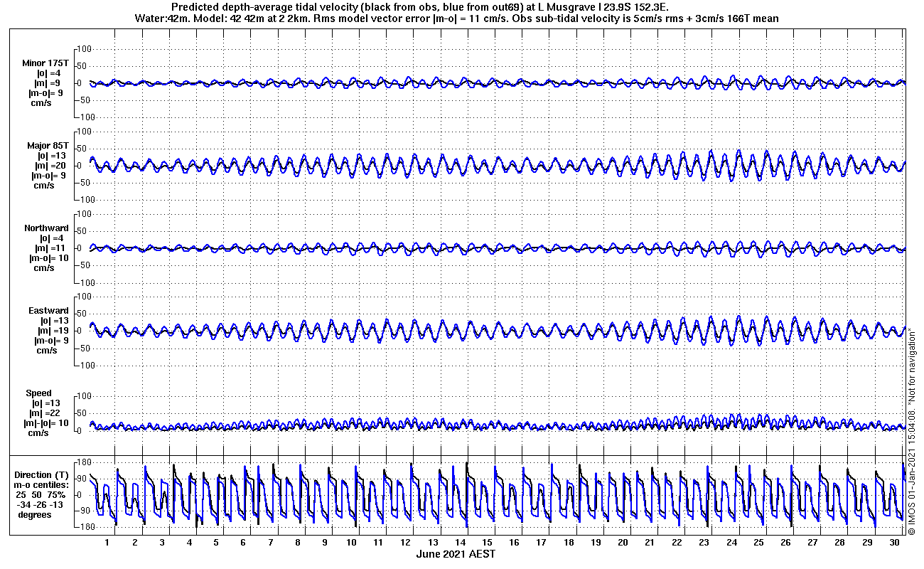Click '|o| =13' in the Eastward panel

(52, 321)
